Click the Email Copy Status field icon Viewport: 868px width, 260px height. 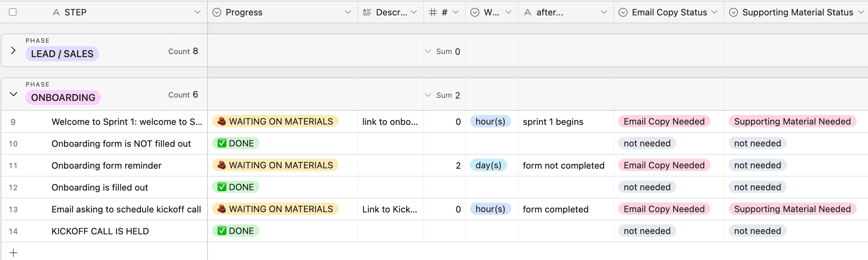coord(623,12)
